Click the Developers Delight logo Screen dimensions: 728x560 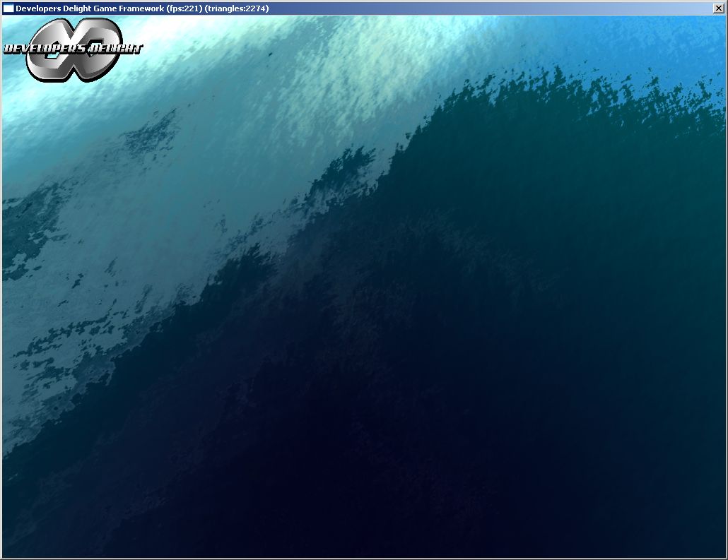pos(73,49)
